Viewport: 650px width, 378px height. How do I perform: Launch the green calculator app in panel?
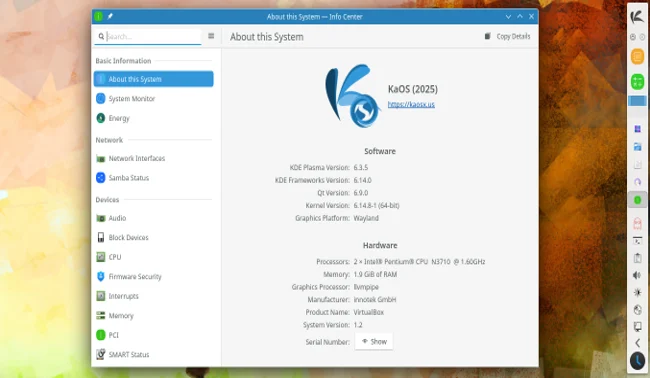tap(638, 82)
